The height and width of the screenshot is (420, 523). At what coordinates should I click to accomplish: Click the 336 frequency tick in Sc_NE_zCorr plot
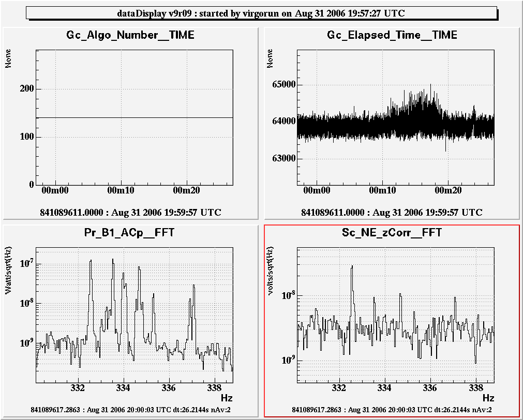(430, 388)
